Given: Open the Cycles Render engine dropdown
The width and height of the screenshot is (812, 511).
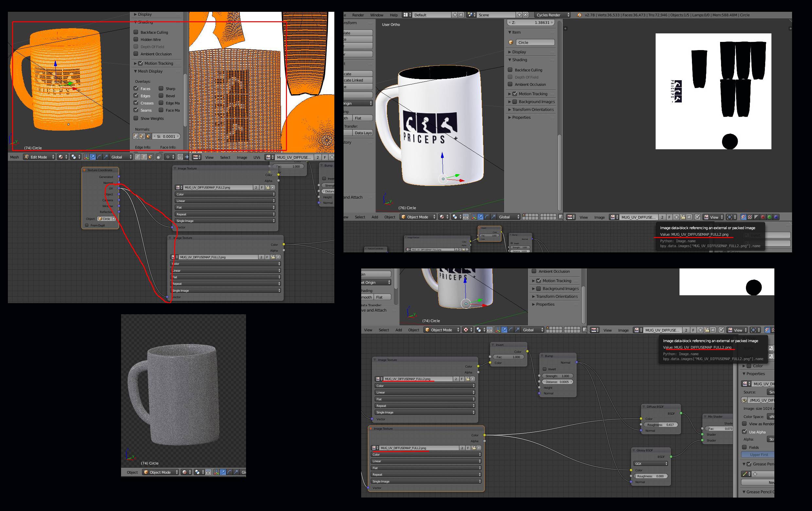Looking at the screenshot, I should (x=552, y=15).
